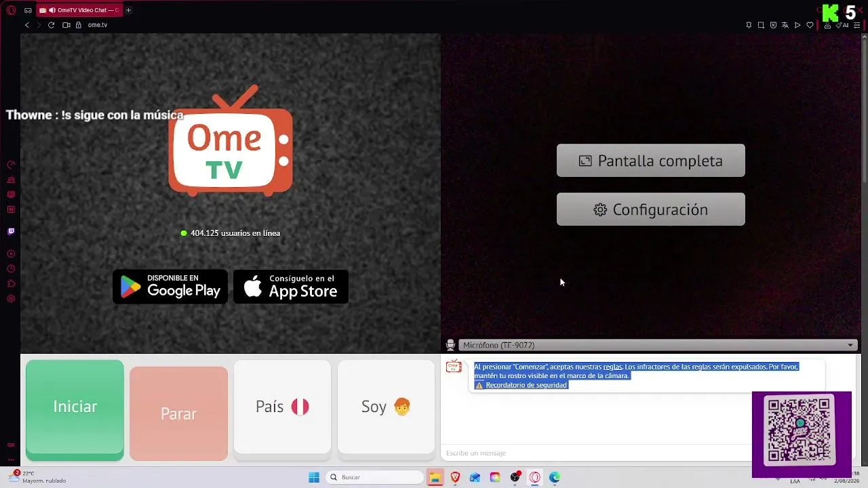The image size is (868, 488).
Task: Open Configuración settings
Action: (x=651, y=209)
